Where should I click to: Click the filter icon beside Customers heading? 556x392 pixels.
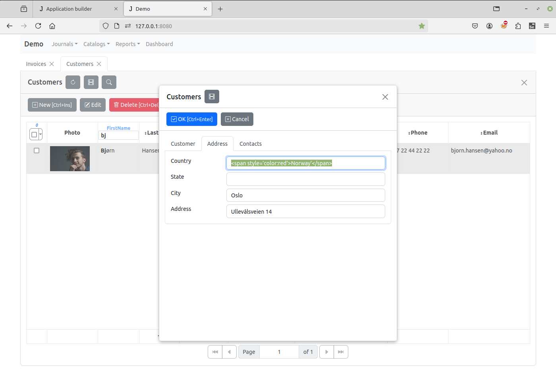pyautogui.click(x=91, y=82)
